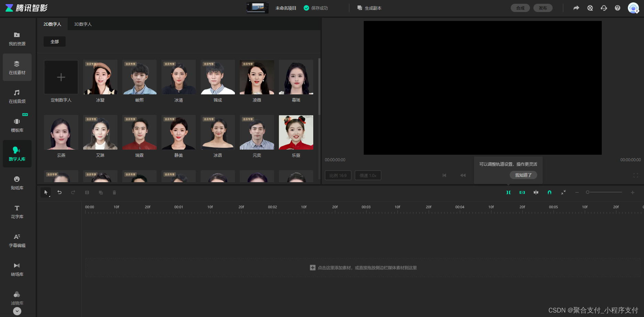Choose the 锦成 digital human
The image size is (644, 317).
pos(218,77)
